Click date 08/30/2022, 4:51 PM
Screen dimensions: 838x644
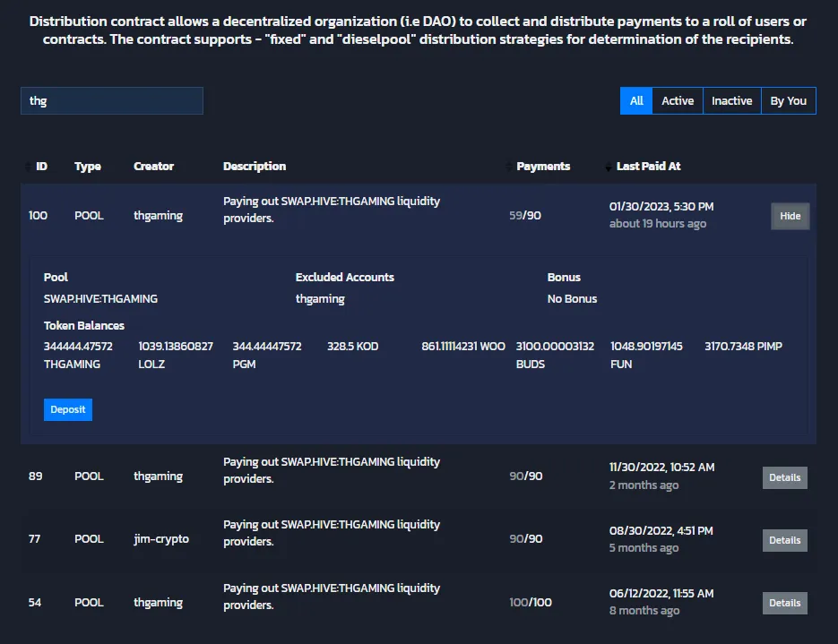click(x=661, y=531)
